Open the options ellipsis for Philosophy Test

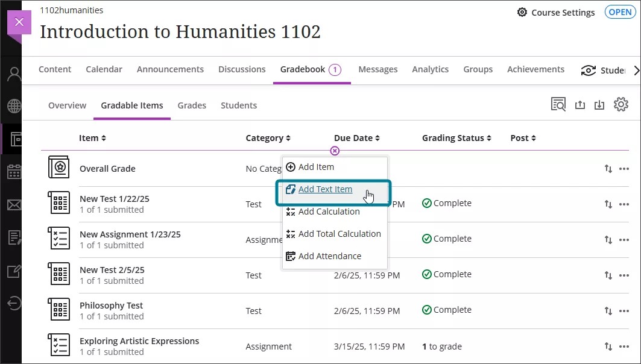(x=624, y=310)
